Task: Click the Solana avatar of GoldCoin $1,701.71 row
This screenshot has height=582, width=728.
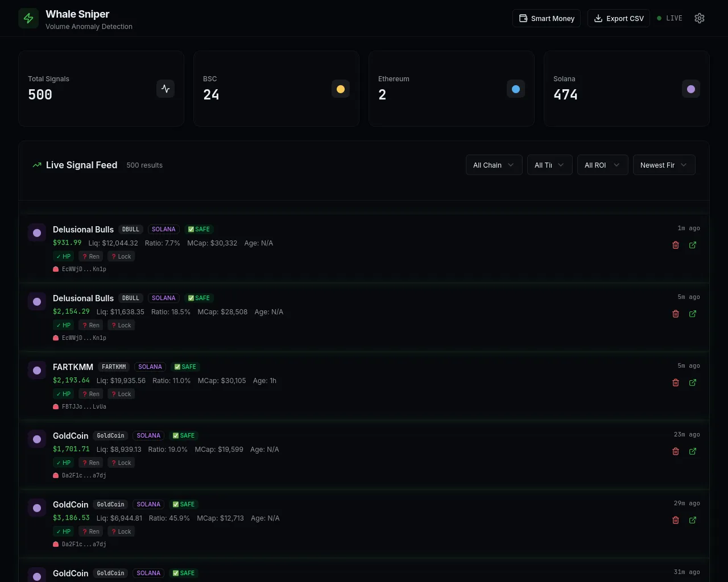Action: pos(37,439)
